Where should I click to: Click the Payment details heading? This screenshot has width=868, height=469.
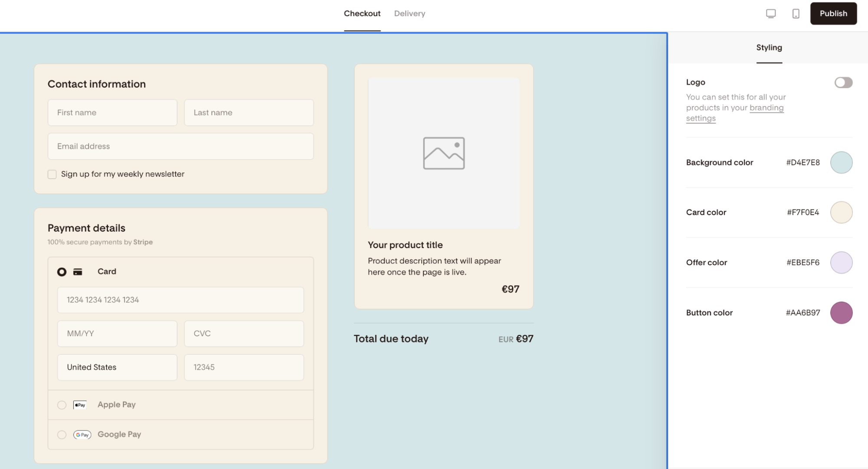tap(86, 228)
